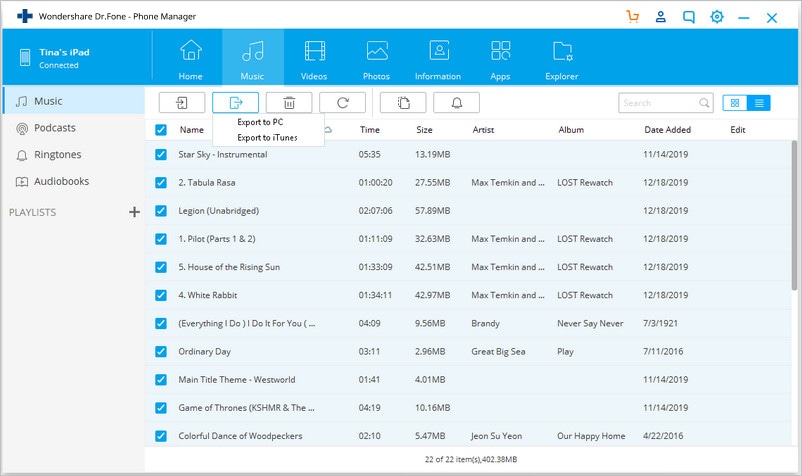Sort by Artist column header
The height and width of the screenshot is (476, 802).
[x=483, y=130]
